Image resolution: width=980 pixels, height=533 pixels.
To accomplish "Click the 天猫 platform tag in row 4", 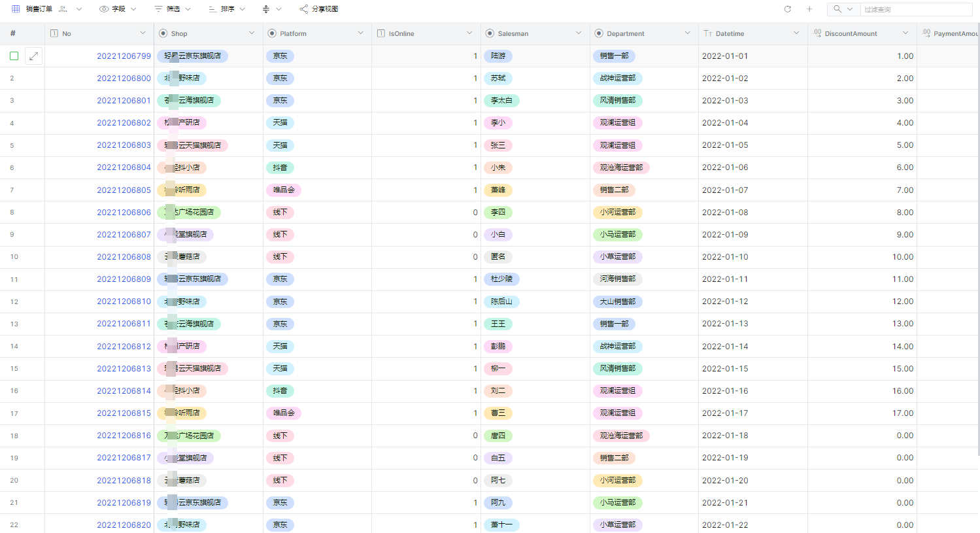I will pyautogui.click(x=280, y=123).
